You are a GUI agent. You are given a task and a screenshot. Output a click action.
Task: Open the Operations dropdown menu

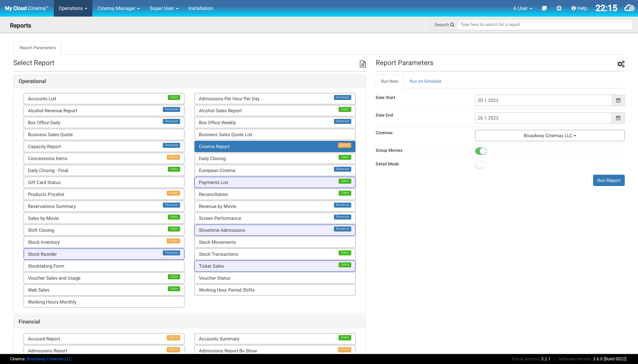tap(73, 8)
